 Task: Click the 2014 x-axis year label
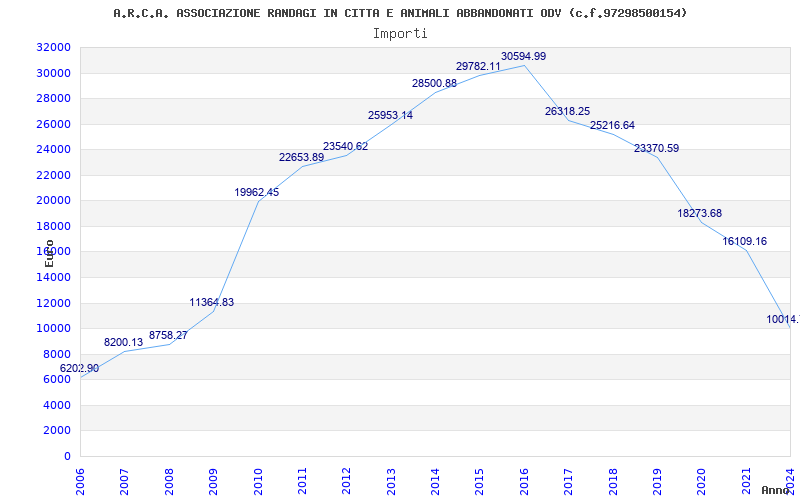click(436, 482)
